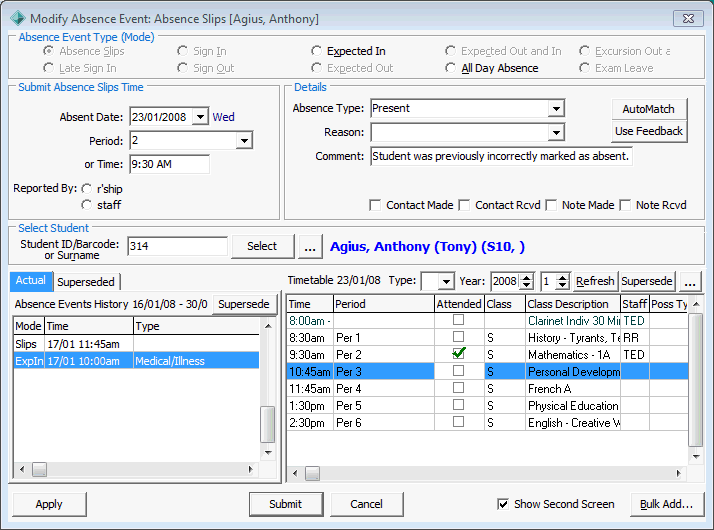This screenshot has width=714, height=530.
Task: Select the Expected In radio button
Action: tap(316, 51)
